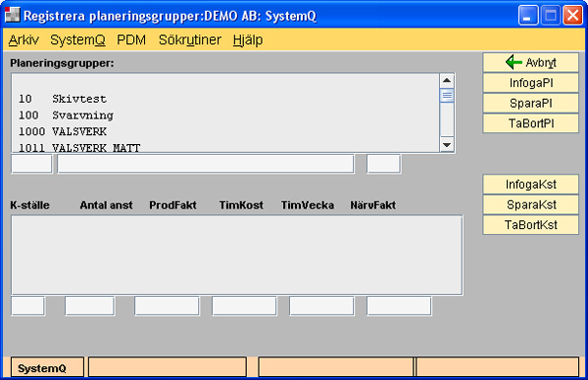588x380 pixels.
Task: Click the TaBortKst button
Action: [x=530, y=225]
